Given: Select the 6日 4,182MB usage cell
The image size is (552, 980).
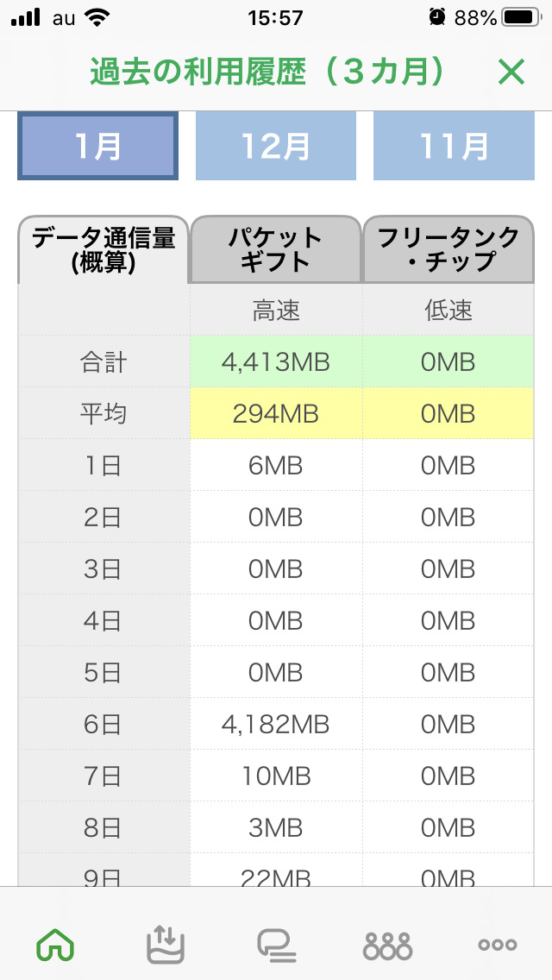Looking at the screenshot, I should click(276, 724).
